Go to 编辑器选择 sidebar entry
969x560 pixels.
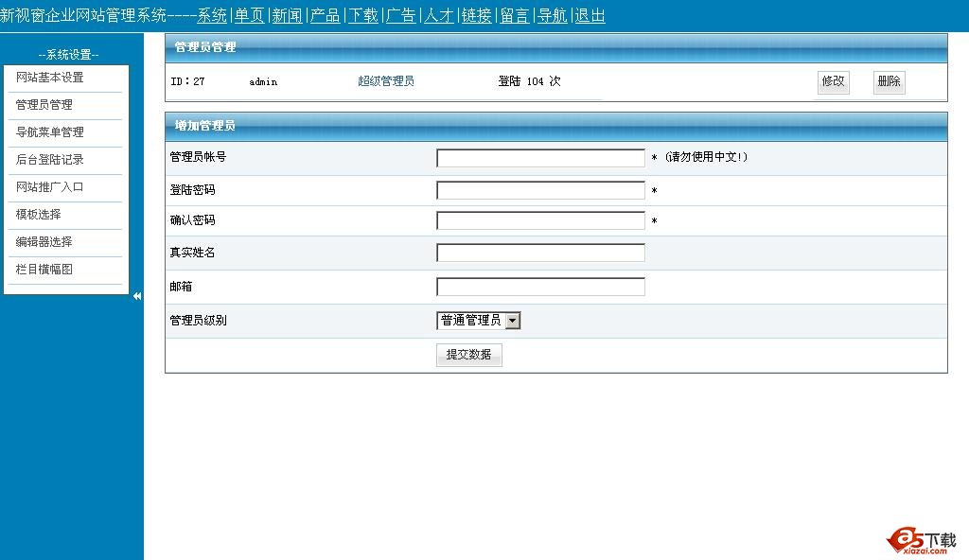click(x=44, y=242)
